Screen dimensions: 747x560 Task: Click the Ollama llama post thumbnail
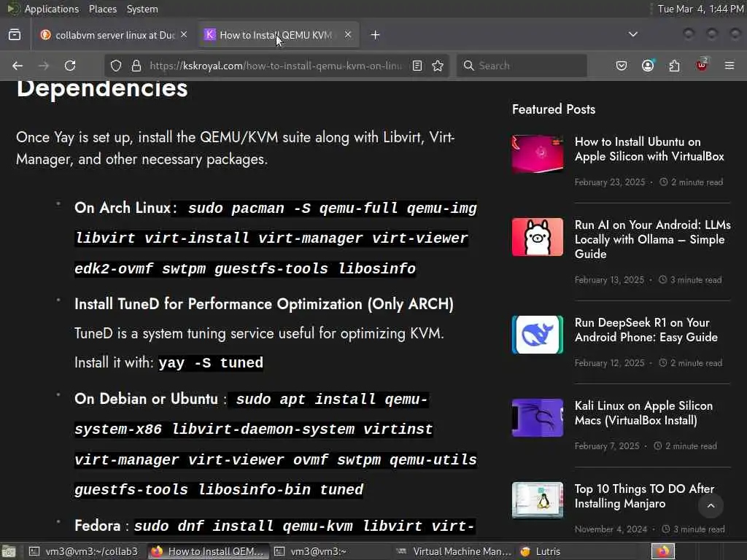click(x=538, y=237)
